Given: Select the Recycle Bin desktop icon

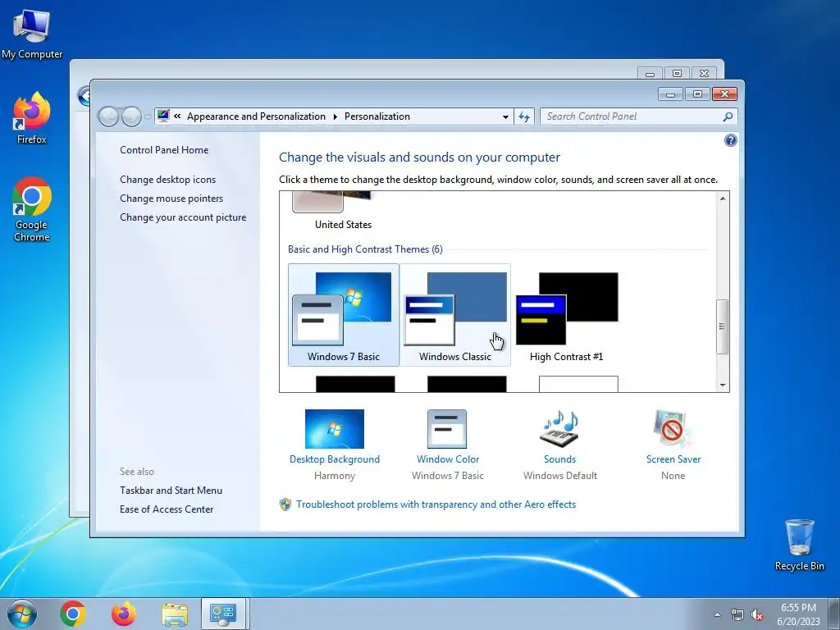Looking at the screenshot, I should tap(799, 545).
